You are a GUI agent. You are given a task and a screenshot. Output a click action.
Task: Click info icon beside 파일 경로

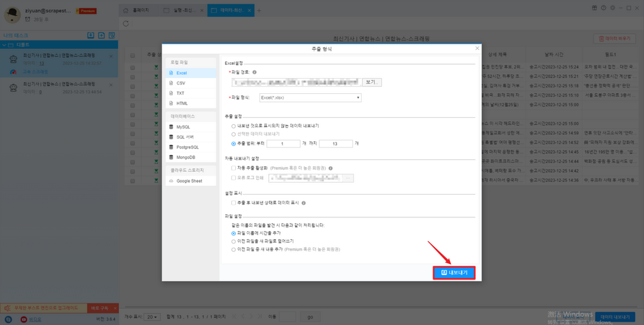coord(255,72)
